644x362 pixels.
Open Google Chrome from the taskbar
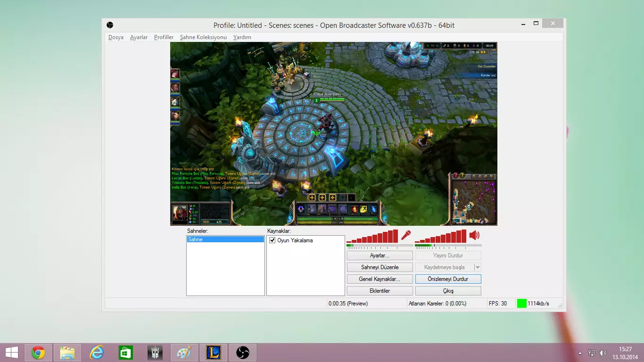point(38,352)
